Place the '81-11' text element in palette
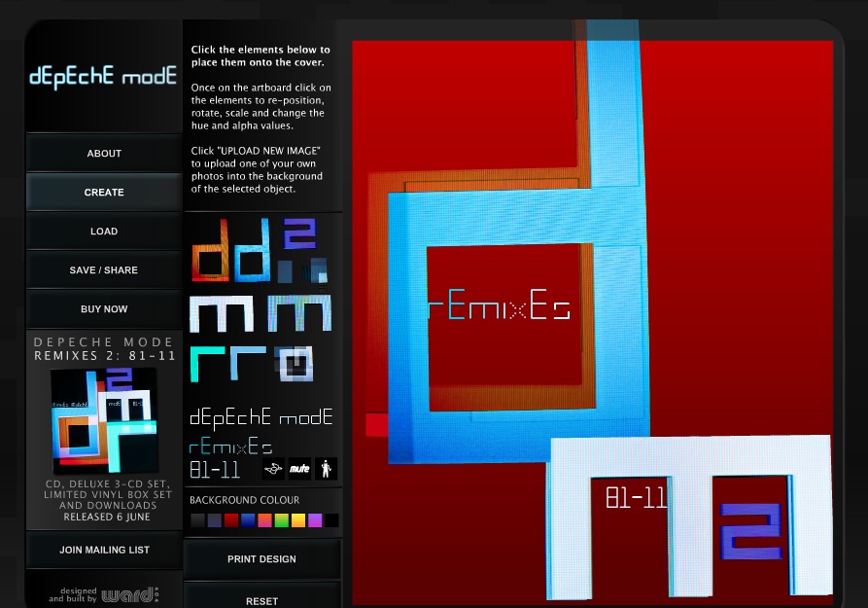 pos(215,470)
